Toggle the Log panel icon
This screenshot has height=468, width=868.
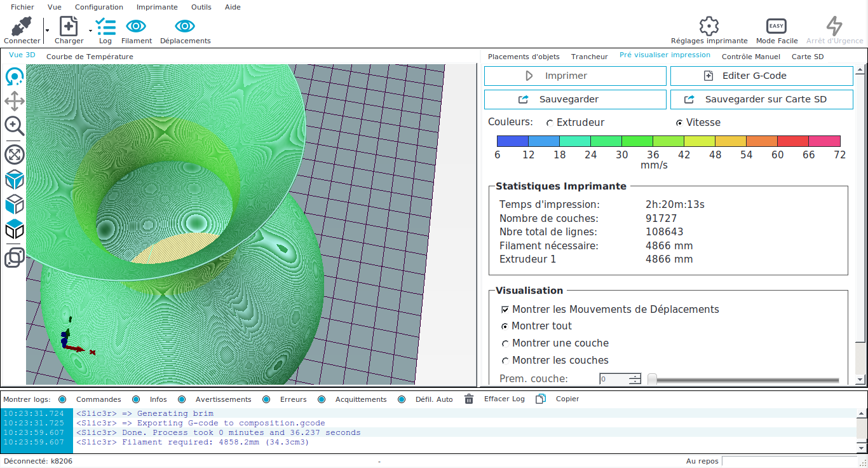[105, 27]
